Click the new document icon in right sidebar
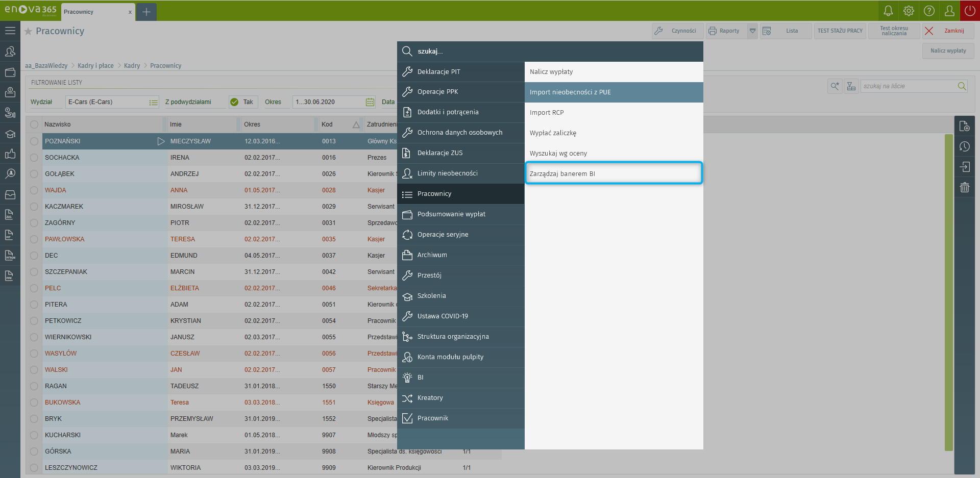 coord(964,127)
